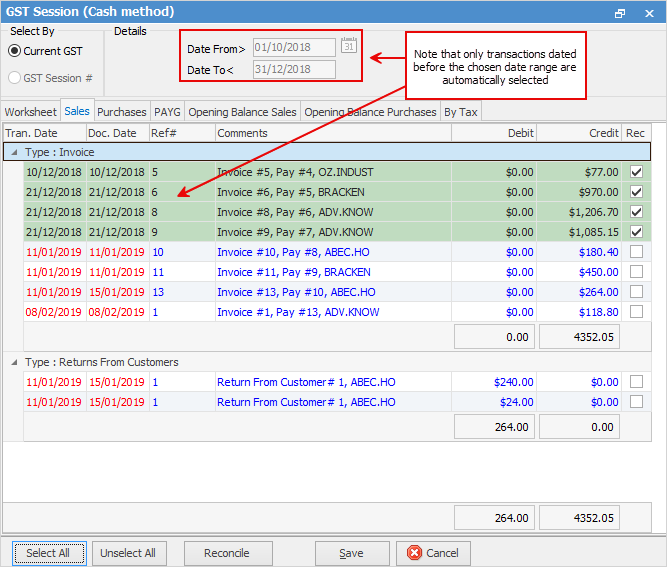Click the Invoice group credit subtotal 4352.05
The height and width of the screenshot is (567, 667).
tap(579, 337)
